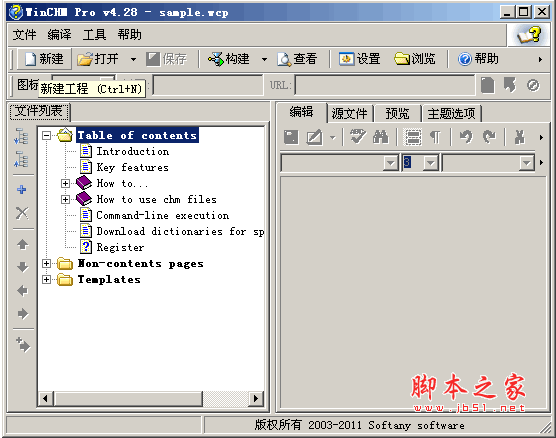Click the lower tree-structure sidebar icon
The image size is (556, 438).
pyautogui.click(x=22, y=159)
